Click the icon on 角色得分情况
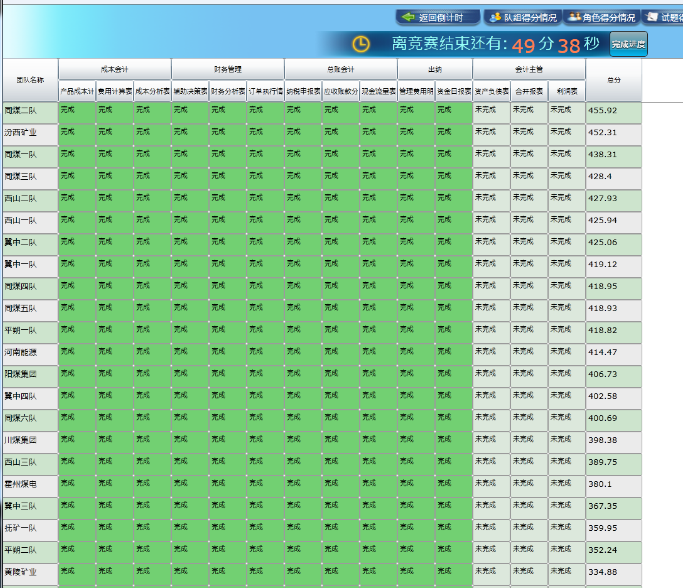This screenshot has height=588, width=683. pyautogui.click(x=573, y=17)
